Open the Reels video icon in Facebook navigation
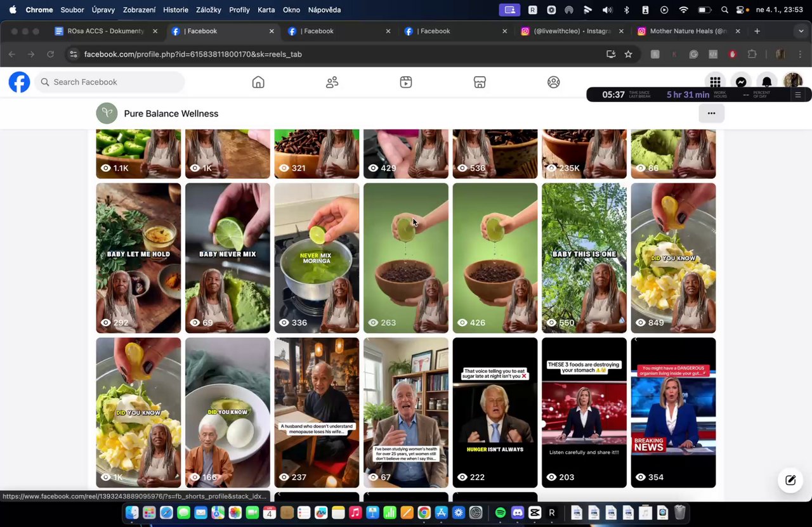Image resolution: width=812 pixels, height=527 pixels. coord(406,82)
